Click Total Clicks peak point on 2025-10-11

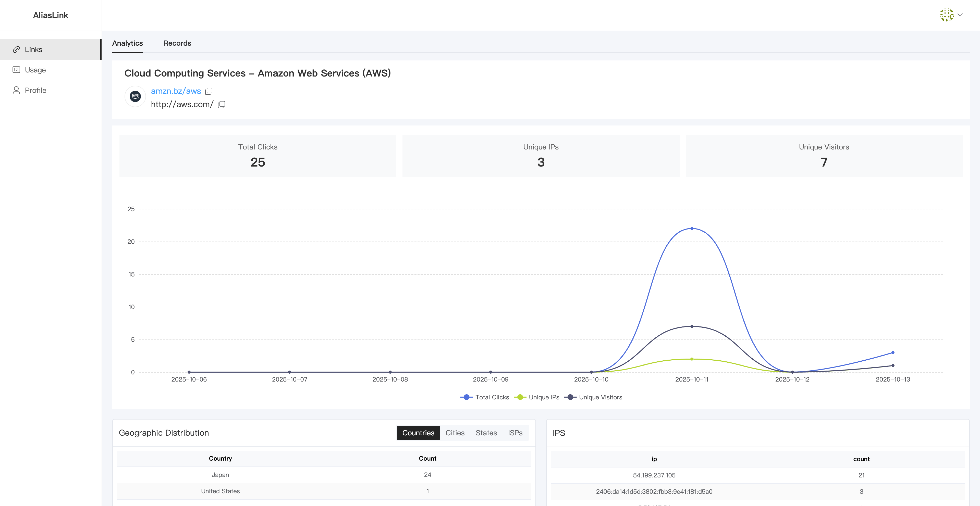(x=692, y=229)
